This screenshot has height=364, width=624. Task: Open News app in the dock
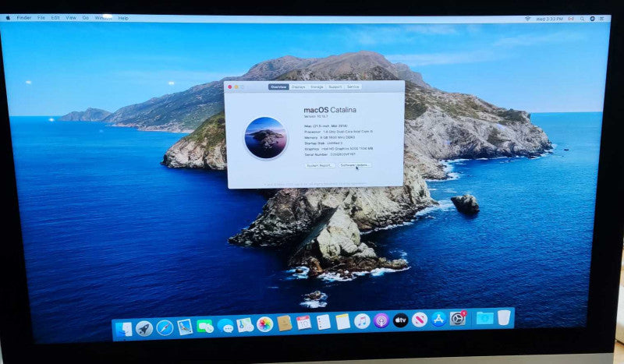coord(420,320)
